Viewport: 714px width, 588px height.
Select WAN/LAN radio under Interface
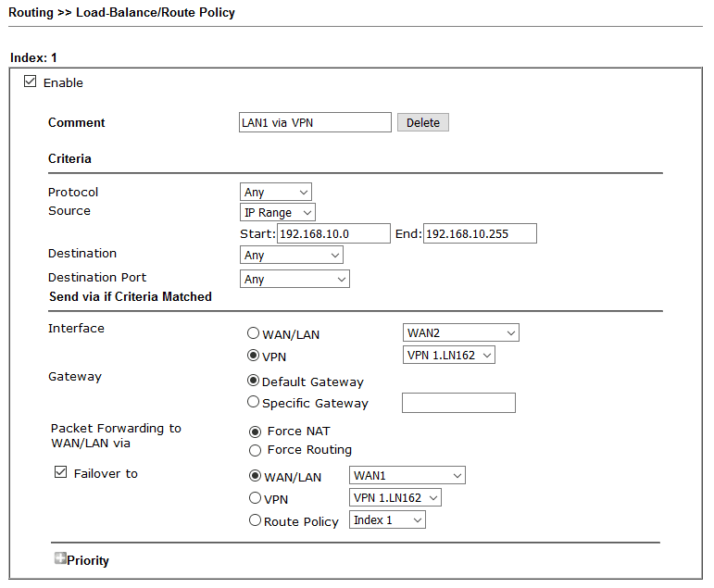(254, 333)
